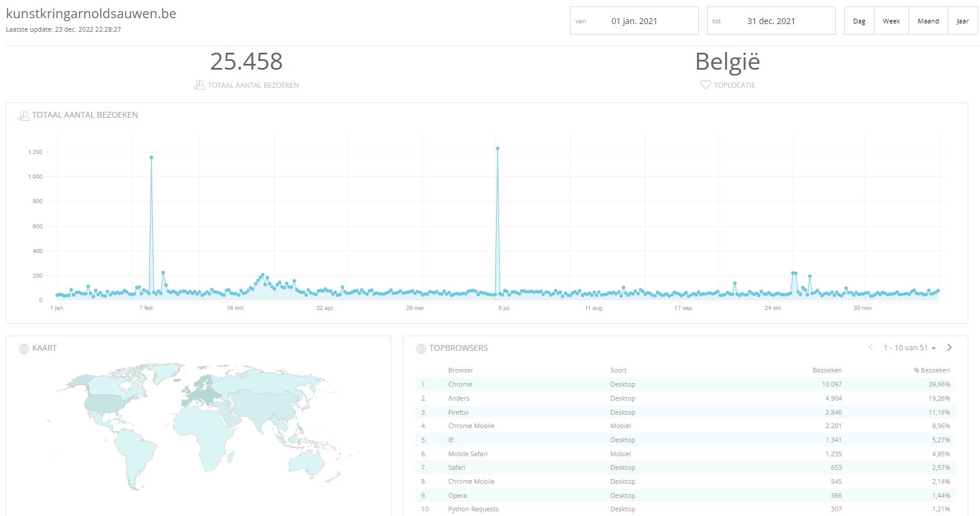Open the 'van' start date picker
Screen dimensions: 980x516
click(634, 20)
